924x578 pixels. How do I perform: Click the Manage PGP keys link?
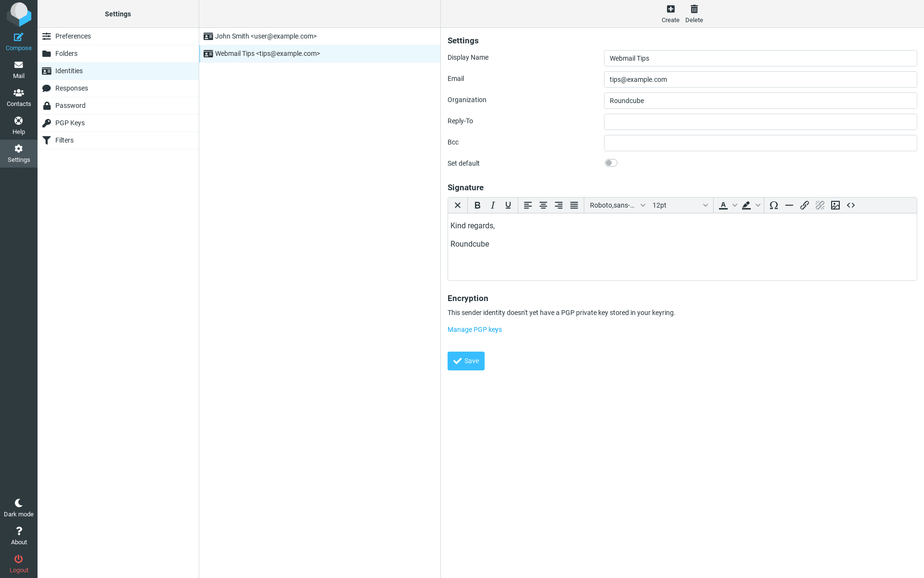point(475,329)
